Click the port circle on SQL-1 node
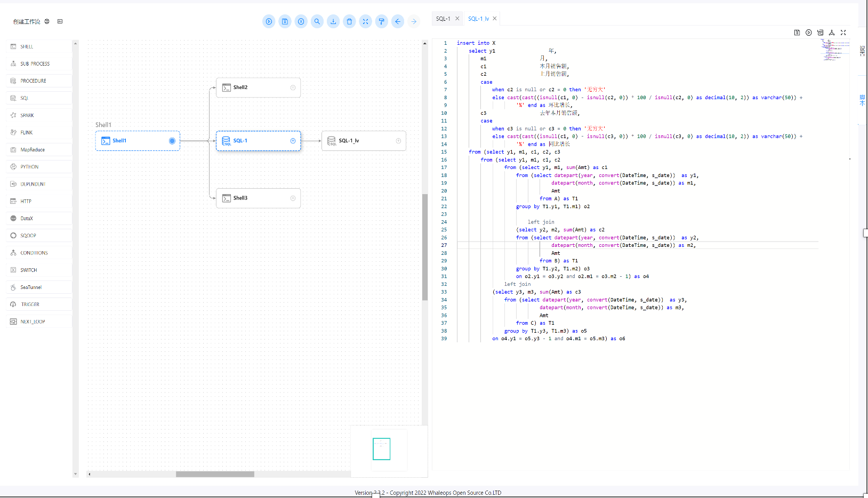Image resolution: width=868 pixels, height=498 pixels. [293, 141]
